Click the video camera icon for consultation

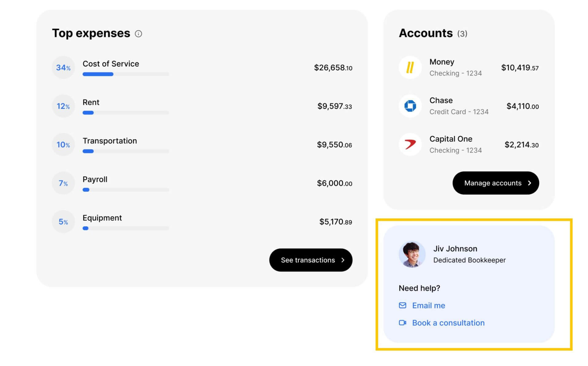tap(402, 323)
